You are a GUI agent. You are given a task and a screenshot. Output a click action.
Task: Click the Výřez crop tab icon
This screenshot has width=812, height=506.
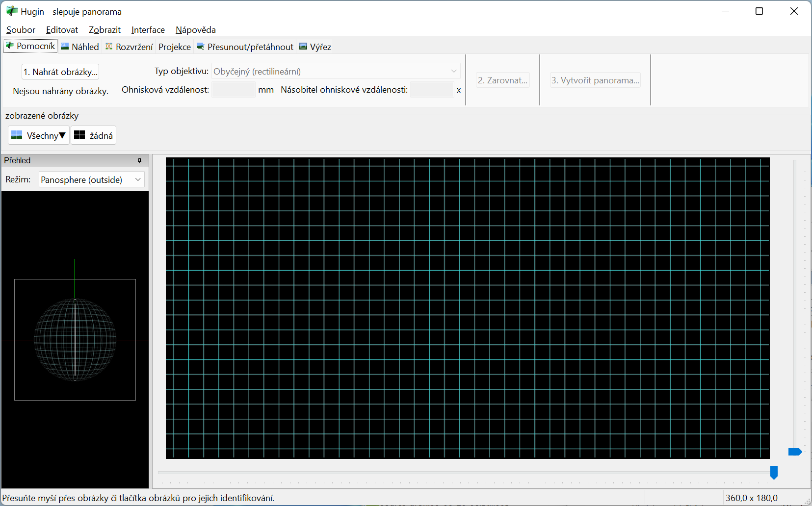pyautogui.click(x=303, y=47)
